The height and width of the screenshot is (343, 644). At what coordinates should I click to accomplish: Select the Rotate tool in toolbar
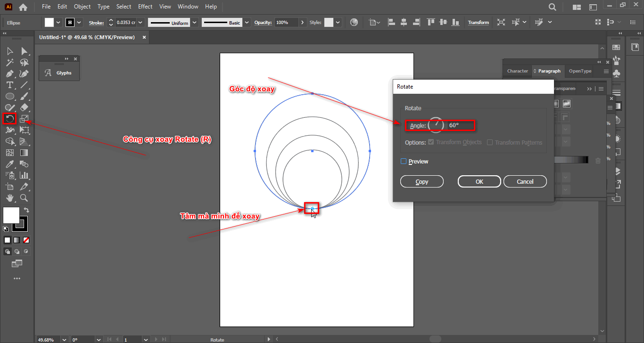pyautogui.click(x=9, y=119)
